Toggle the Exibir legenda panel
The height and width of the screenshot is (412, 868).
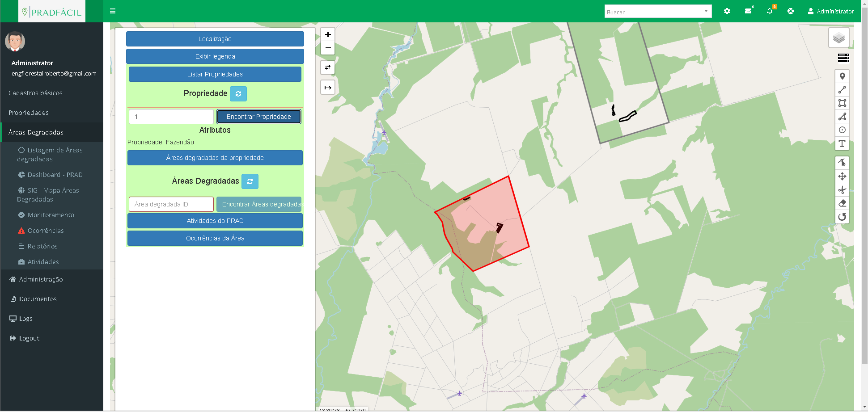[215, 56]
